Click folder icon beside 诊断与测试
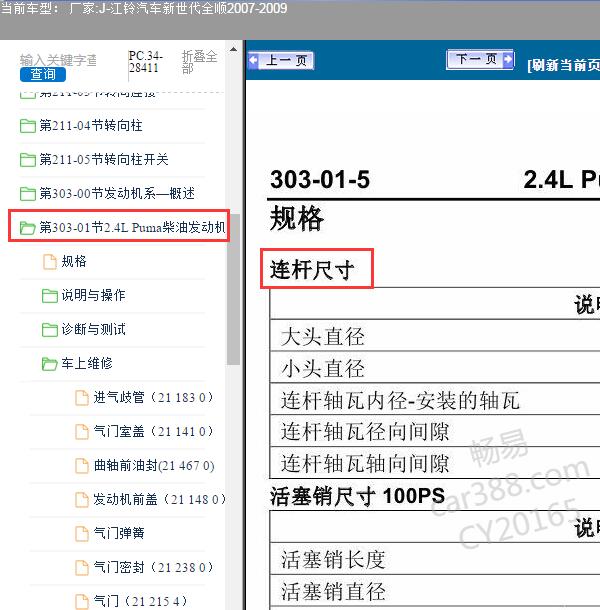 (50, 330)
